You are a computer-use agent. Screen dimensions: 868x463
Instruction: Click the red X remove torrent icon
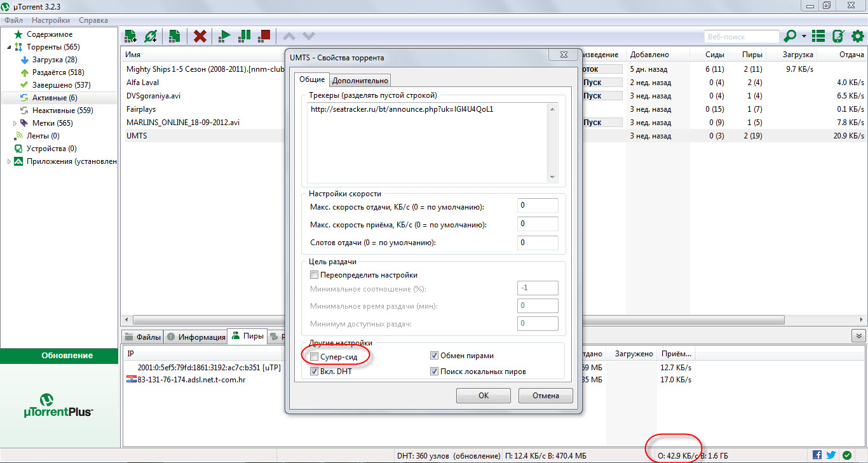[200, 36]
